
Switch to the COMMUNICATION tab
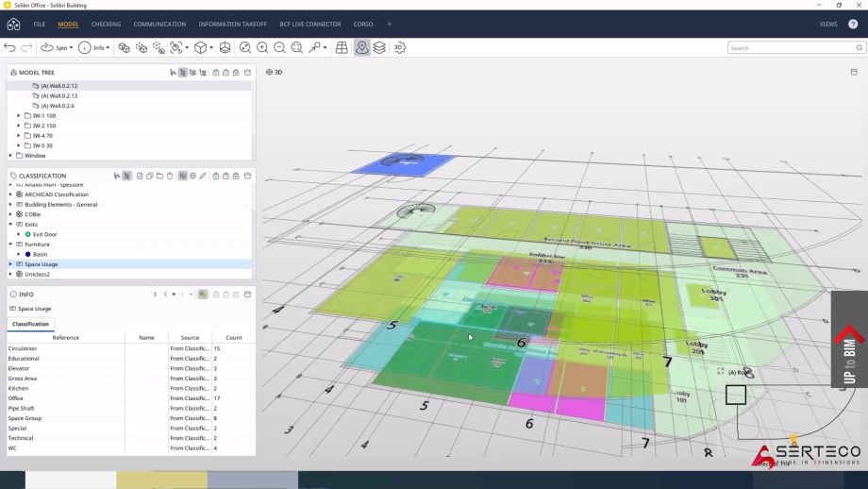(159, 25)
